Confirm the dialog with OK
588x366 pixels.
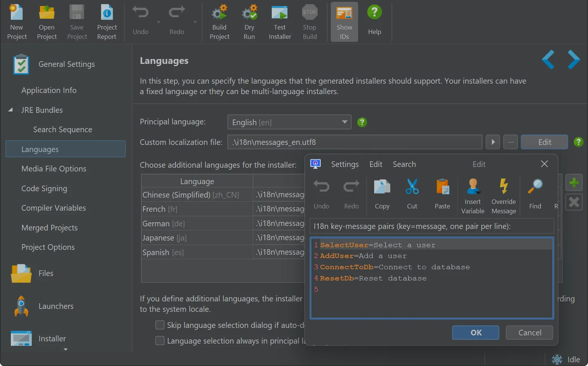tap(475, 332)
